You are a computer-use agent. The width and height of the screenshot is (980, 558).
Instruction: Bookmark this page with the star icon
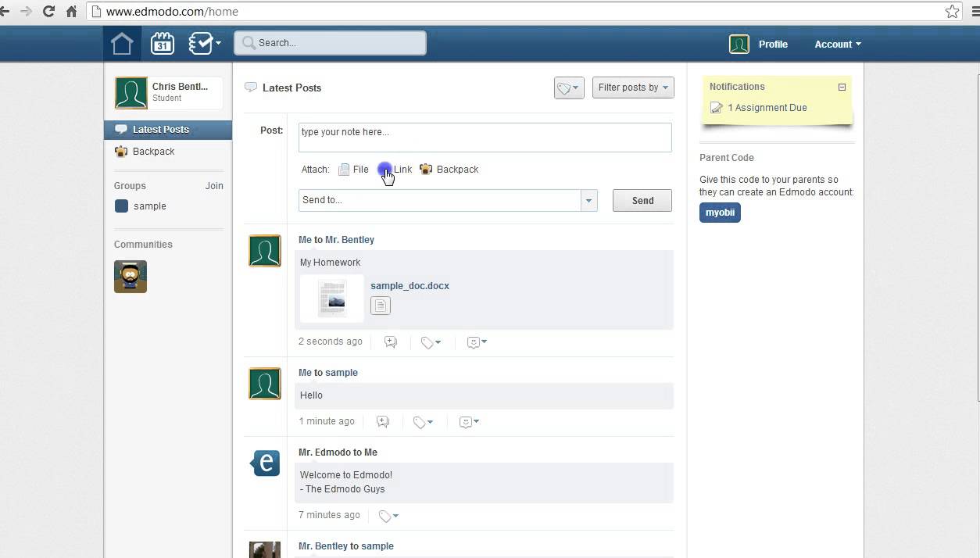952,12
